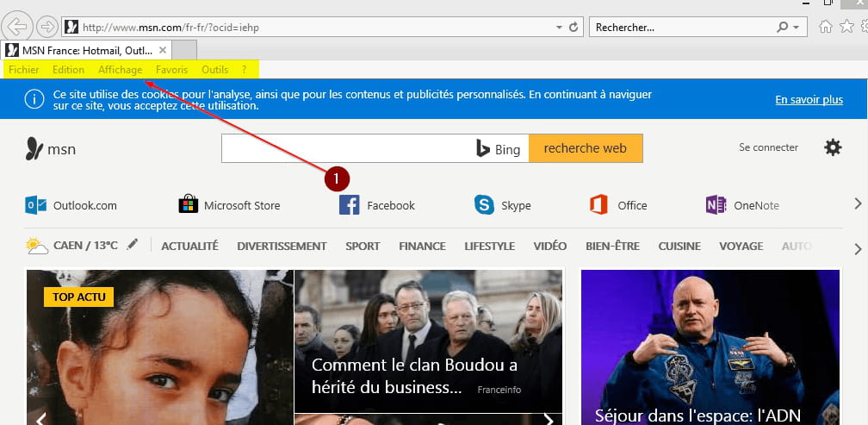This screenshot has width=868, height=425.
Task: Click the recherche web button
Action: click(x=586, y=148)
